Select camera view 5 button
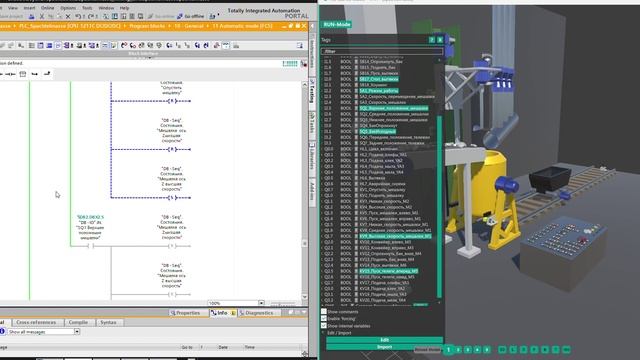The height and width of the screenshot is (360, 640). (487, 350)
